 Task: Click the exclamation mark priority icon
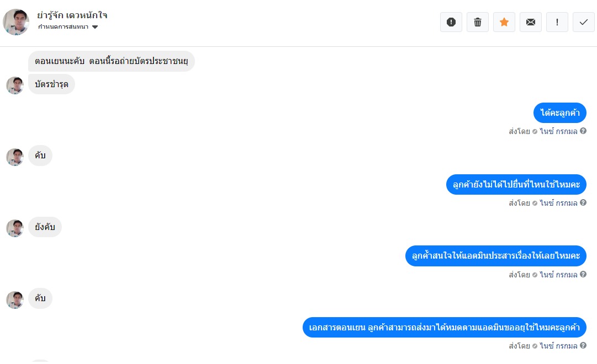[x=557, y=22]
